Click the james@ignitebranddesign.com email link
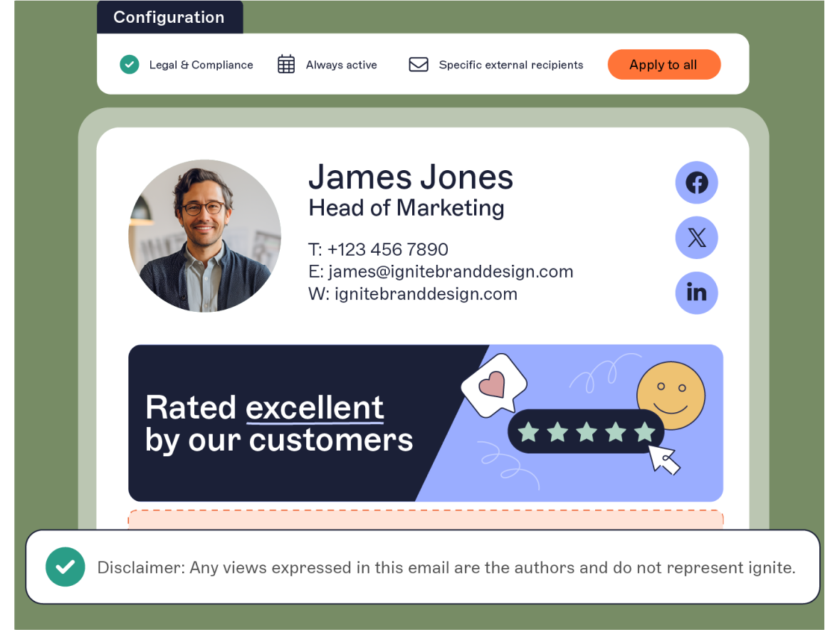Image resolution: width=840 pixels, height=630 pixels. pos(451,272)
